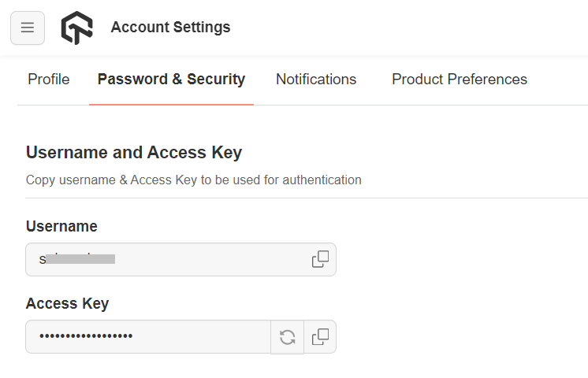Go to the Product Preferences tab
588x378 pixels.
click(x=460, y=80)
